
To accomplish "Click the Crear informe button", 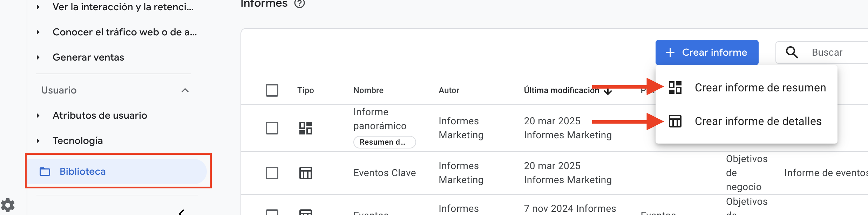I will [x=707, y=53].
